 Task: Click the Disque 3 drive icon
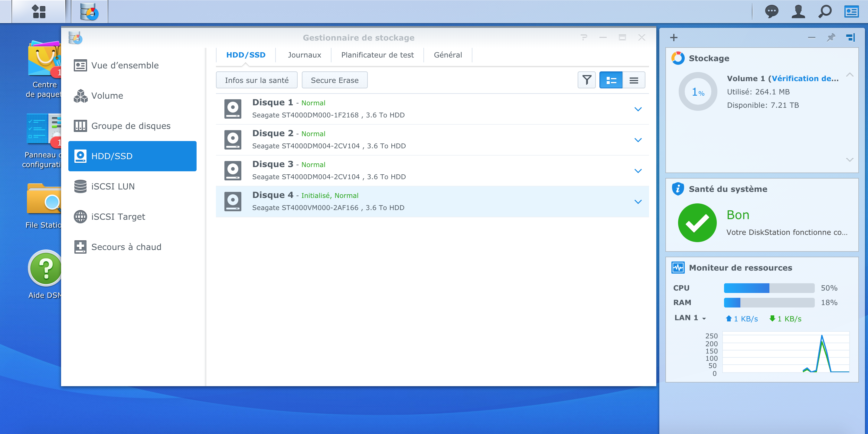click(x=233, y=171)
